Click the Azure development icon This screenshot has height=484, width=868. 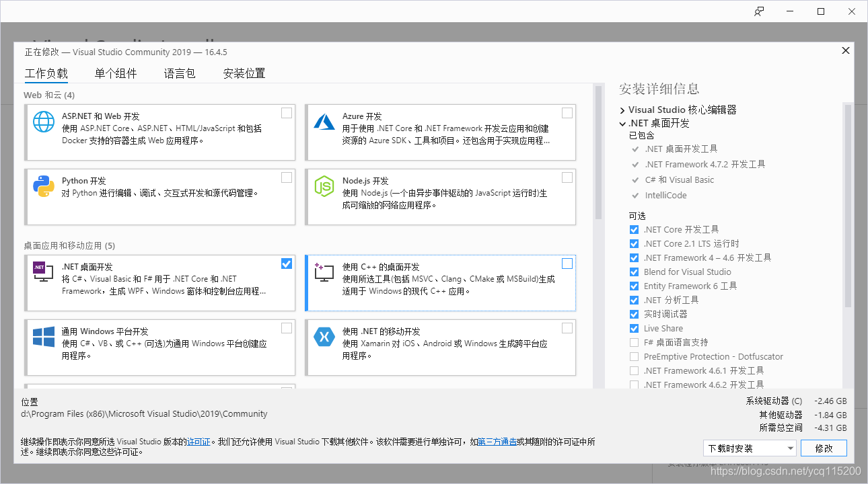[x=324, y=122]
